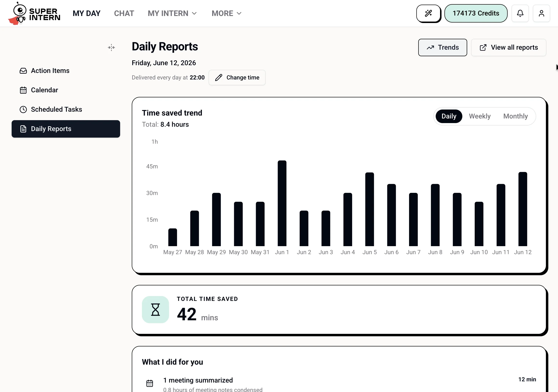This screenshot has height=392, width=558.
Task: Click the Jun 1 bar in chart
Action: (x=282, y=203)
